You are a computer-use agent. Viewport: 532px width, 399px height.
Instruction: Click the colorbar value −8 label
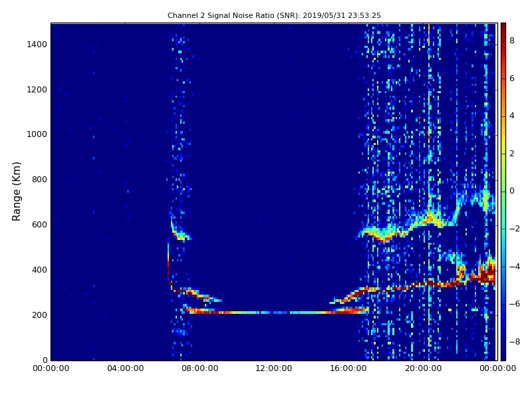[514, 342]
